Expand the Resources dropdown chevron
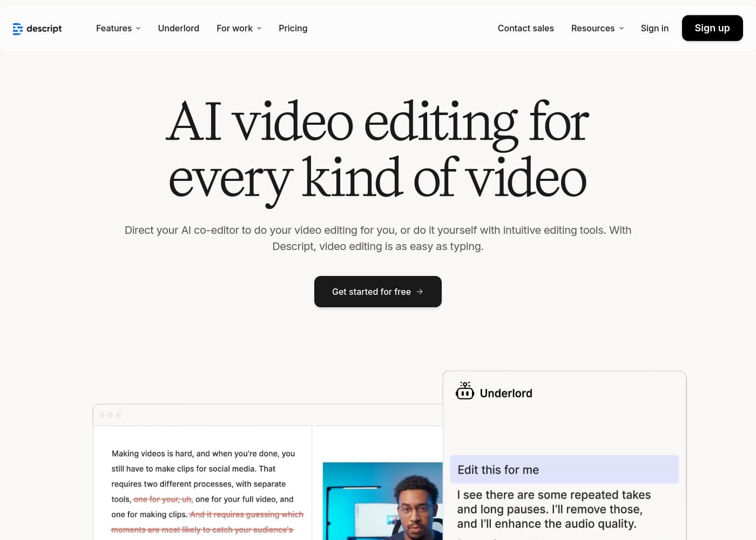The width and height of the screenshot is (756, 540). [622, 28]
